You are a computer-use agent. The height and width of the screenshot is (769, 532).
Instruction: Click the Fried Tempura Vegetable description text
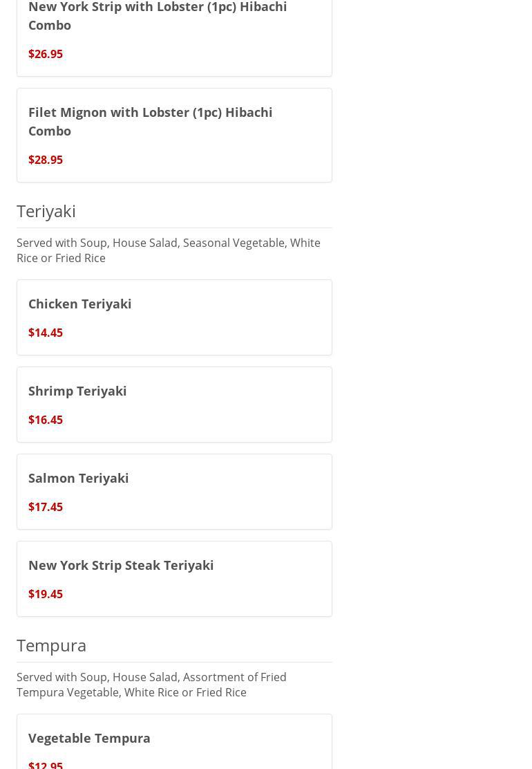pos(151,685)
